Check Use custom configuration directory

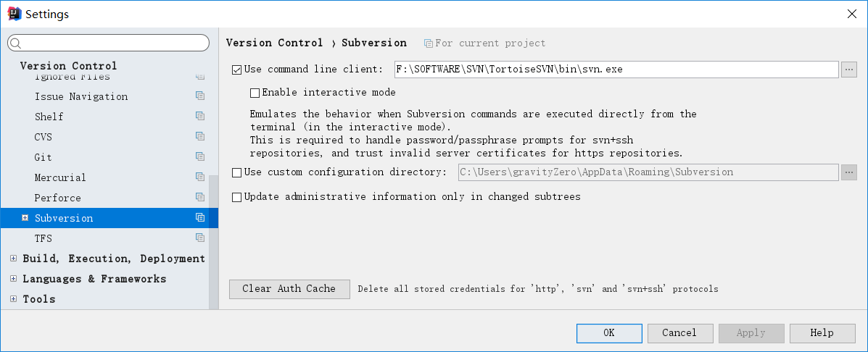click(236, 173)
